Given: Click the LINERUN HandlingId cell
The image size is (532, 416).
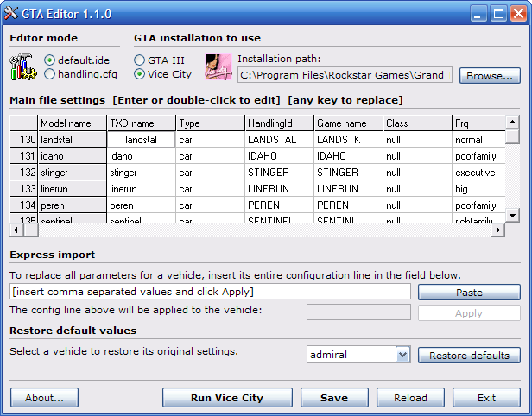Looking at the screenshot, I should (x=280, y=189).
